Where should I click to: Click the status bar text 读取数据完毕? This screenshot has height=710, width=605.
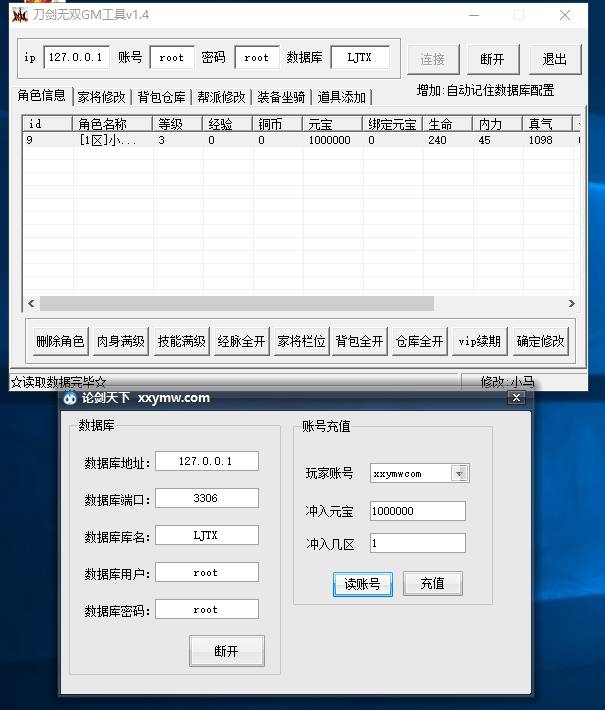[58, 382]
